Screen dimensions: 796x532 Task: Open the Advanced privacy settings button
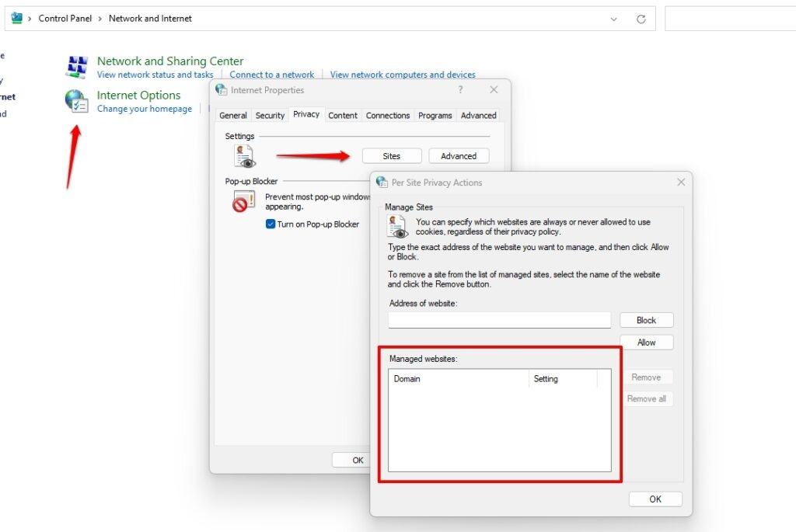[459, 156]
